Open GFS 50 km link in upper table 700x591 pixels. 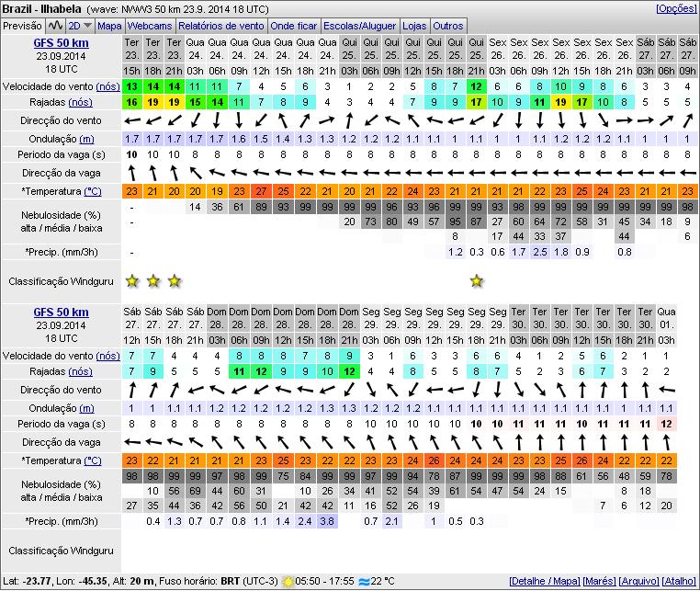point(62,43)
